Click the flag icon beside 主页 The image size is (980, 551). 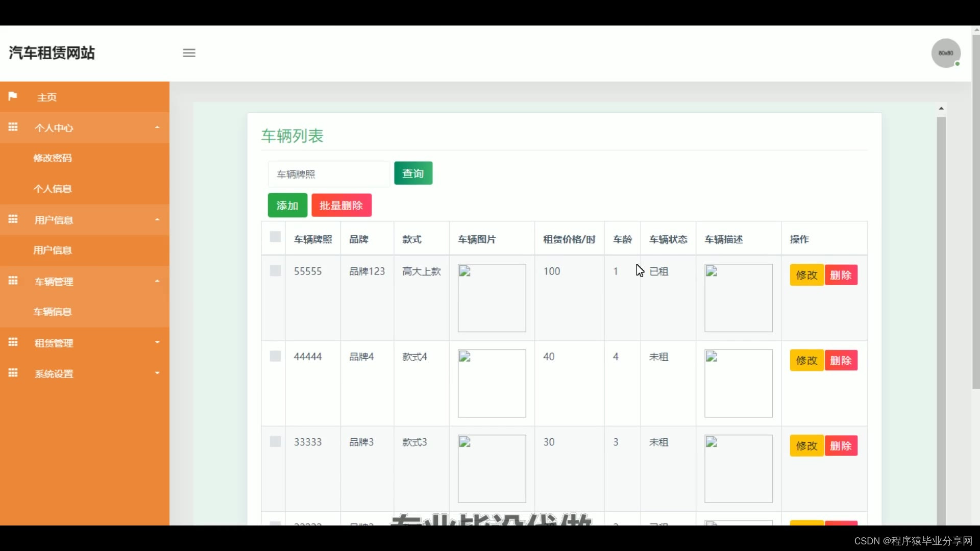point(13,96)
